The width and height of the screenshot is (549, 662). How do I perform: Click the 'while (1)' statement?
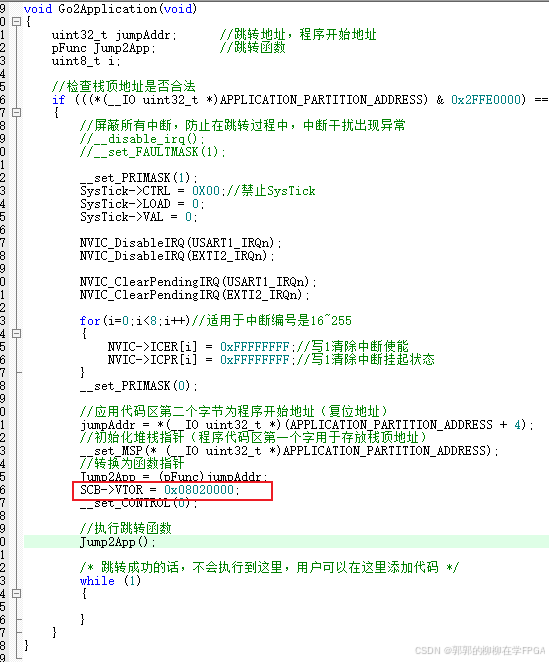[110, 581]
